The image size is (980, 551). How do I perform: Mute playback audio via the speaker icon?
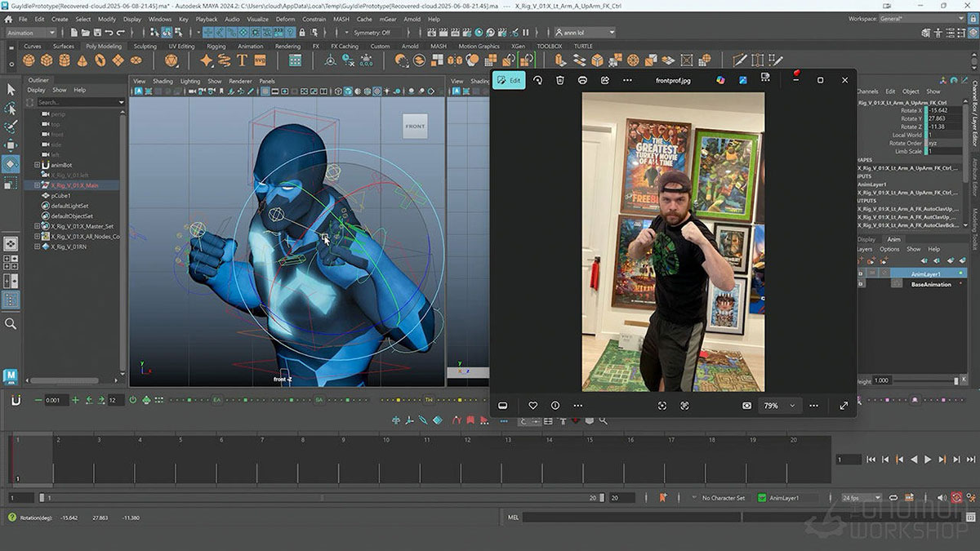[942, 497]
